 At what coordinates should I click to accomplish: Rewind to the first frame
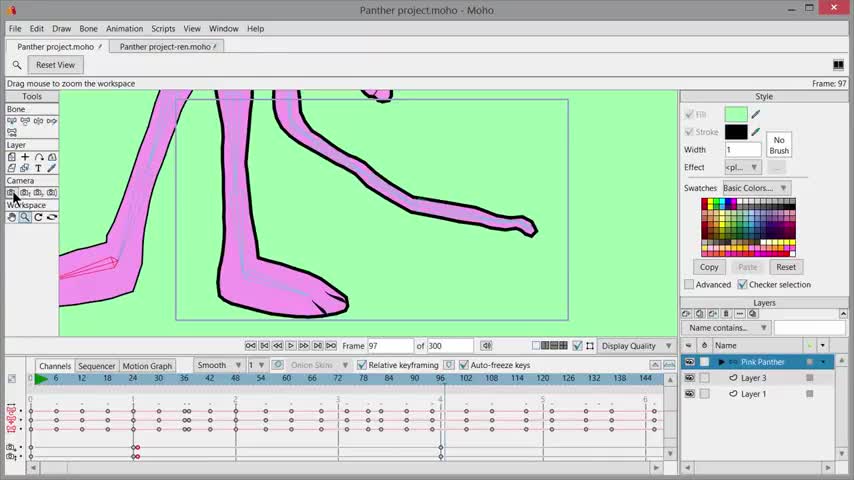tap(251, 346)
